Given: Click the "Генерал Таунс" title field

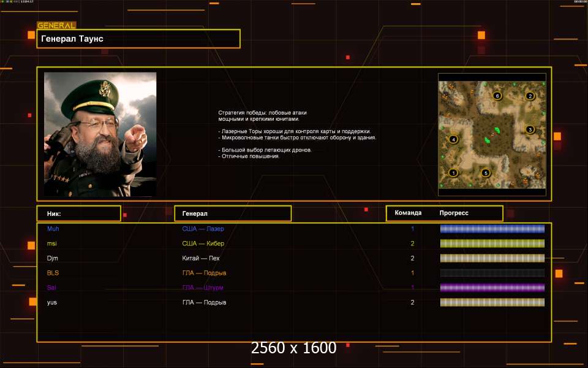Looking at the screenshot, I should pos(138,39).
